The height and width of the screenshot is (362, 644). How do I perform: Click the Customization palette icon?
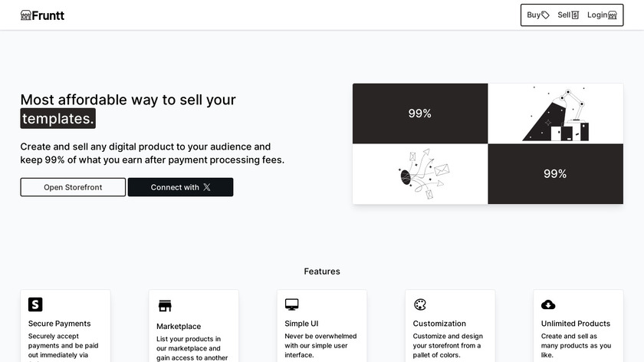tap(419, 304)
